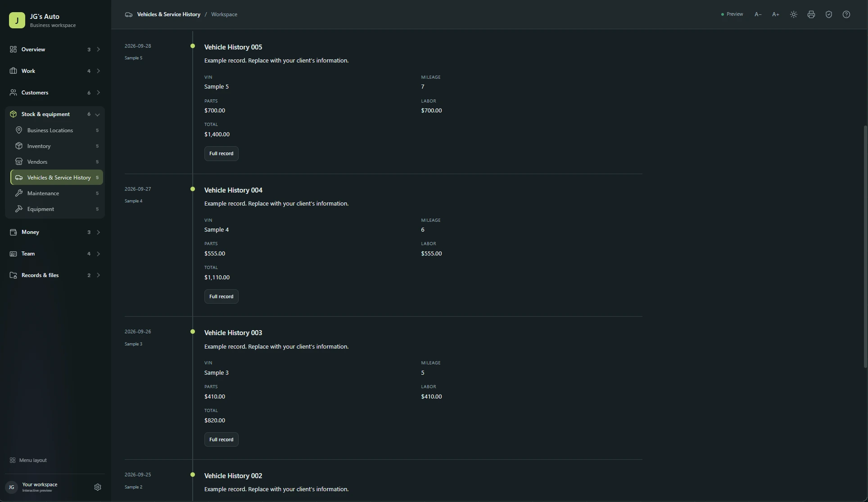Open the help question mark icon
The height and width of the screenshot is (502, 868).
(x=846, y=14)
